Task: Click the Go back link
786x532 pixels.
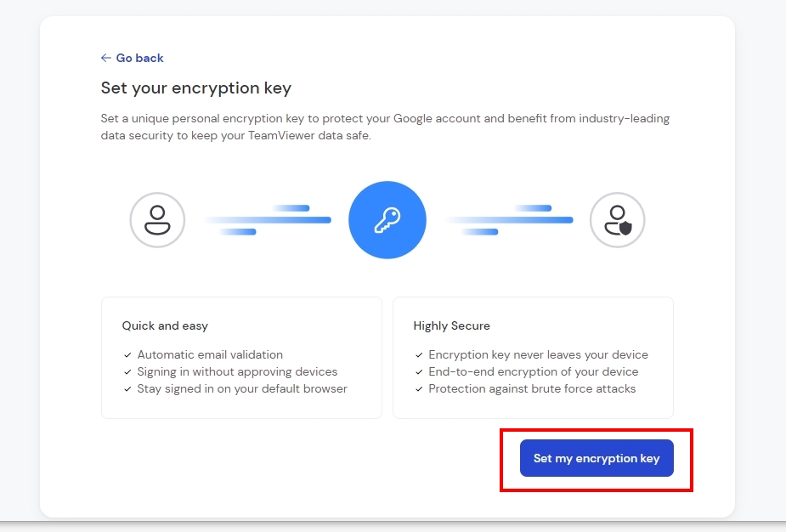Action: click(x=133, y=58)
